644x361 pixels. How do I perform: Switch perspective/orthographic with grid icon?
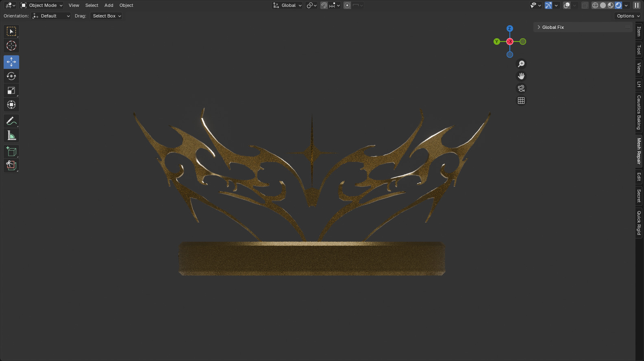pos(521,101)
